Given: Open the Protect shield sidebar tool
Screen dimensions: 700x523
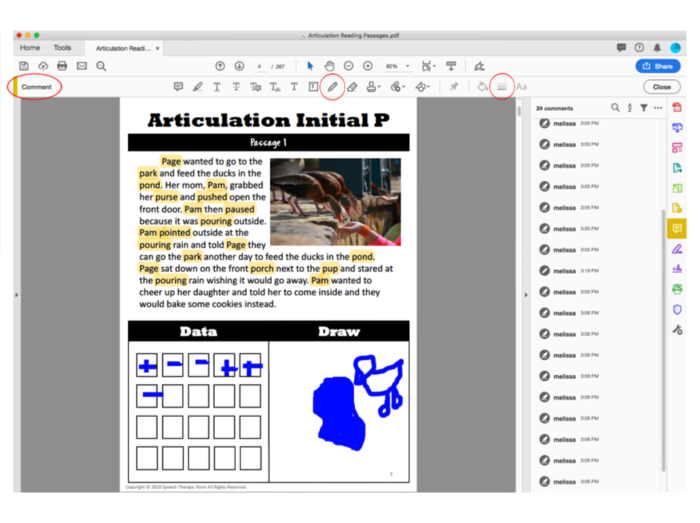Looking at the screenshot, I should click(677, 309).
